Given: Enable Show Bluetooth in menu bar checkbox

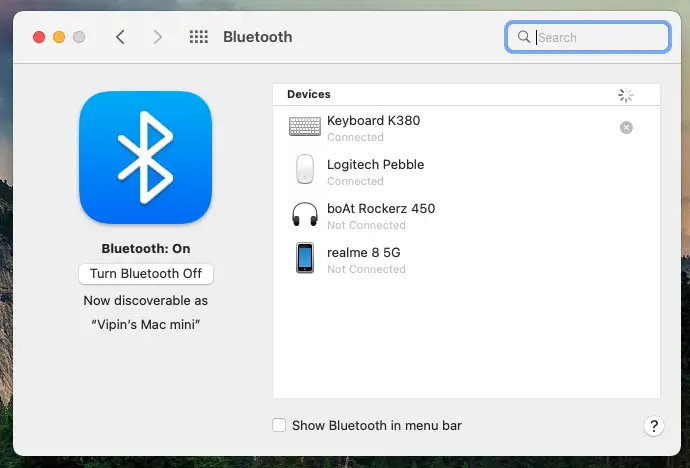Looking at the screenshot, I should click(x=279, y=425).
